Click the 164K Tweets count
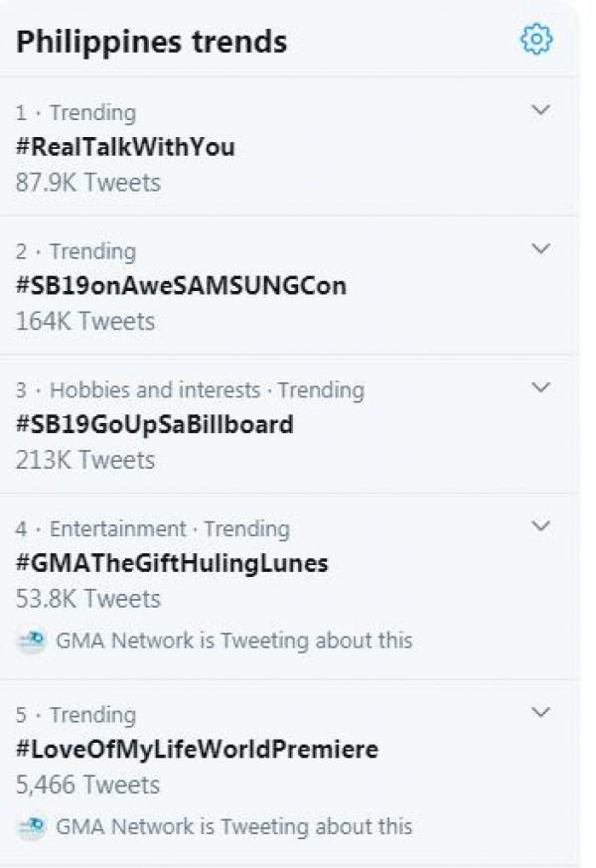This screenshot has height=868, width=596. (x=85, y=322)
